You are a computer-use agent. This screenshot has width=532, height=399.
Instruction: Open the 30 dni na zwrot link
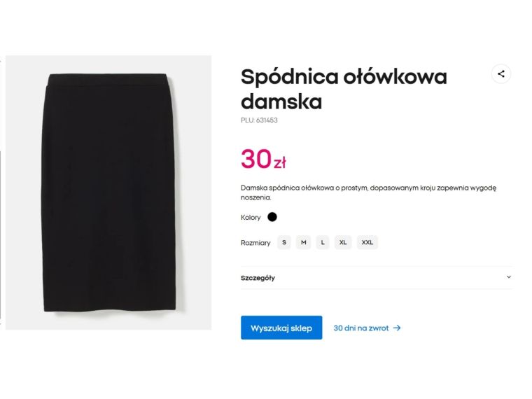360,328
